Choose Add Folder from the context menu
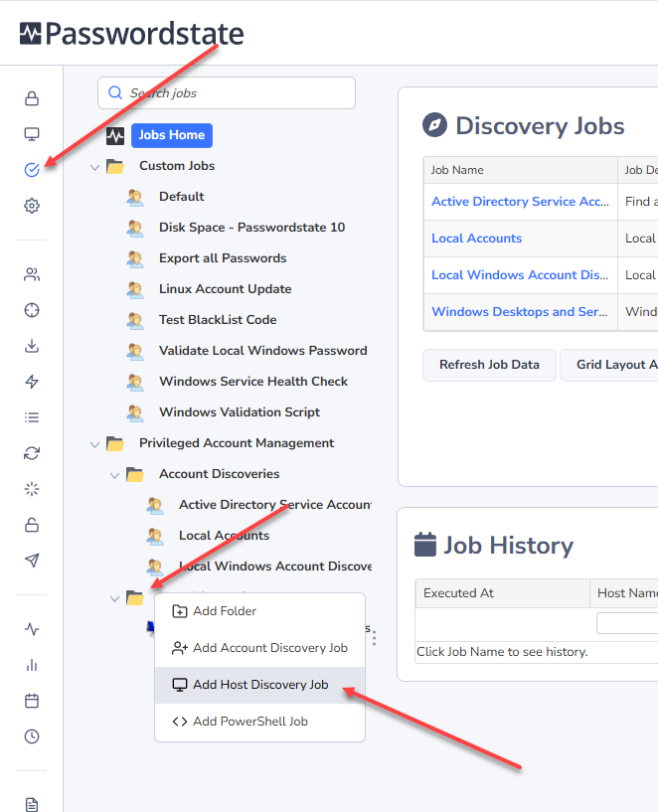 point(259,611)
